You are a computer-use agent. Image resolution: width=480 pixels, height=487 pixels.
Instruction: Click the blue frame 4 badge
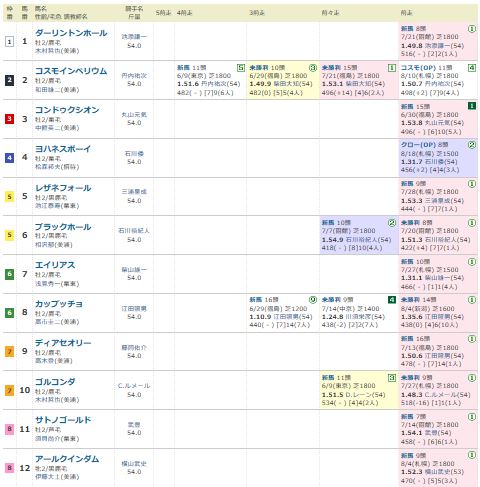tap(9, 158)
